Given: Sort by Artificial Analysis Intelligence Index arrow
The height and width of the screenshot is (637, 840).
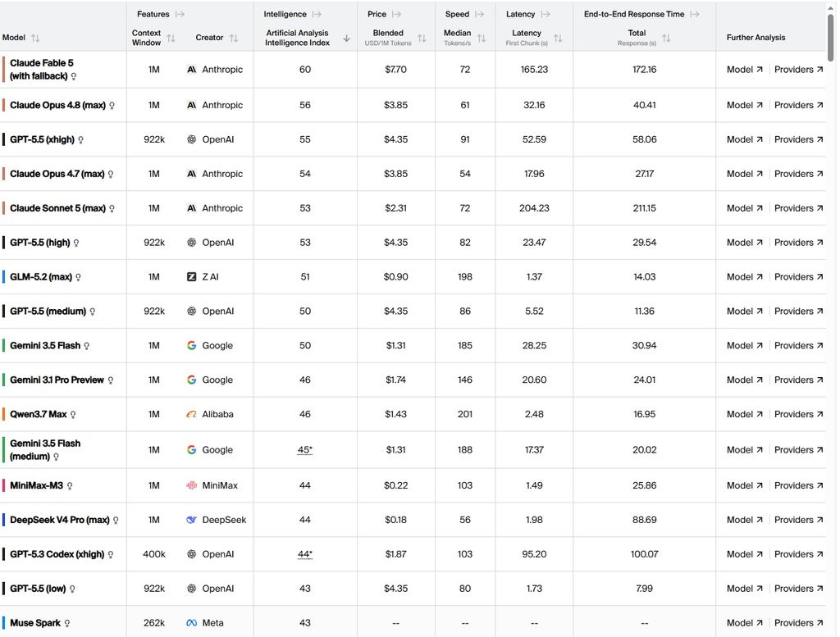Looking at the screenshot, I should [347, 38].
